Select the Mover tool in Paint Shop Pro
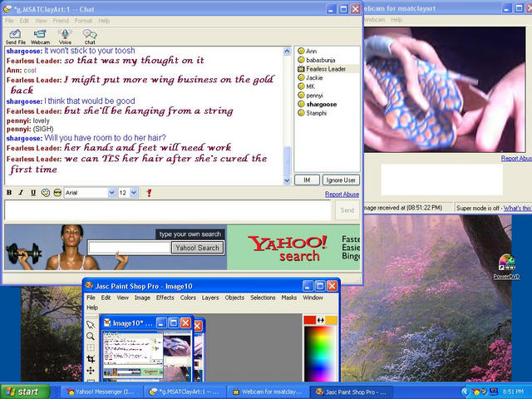The image size is (532, 399). pyautogui.click(x=91, y=371)
